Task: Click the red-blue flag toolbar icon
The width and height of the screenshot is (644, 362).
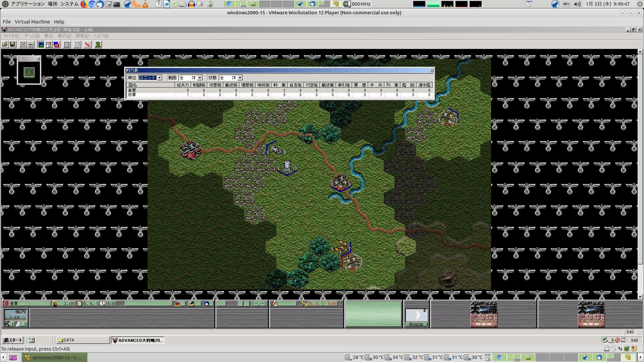Action: (56, 45)
